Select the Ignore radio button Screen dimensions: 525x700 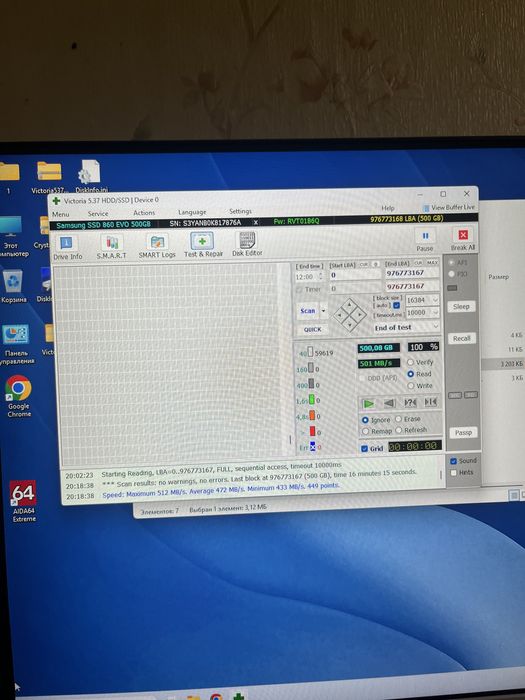click(x=365, y=420)
